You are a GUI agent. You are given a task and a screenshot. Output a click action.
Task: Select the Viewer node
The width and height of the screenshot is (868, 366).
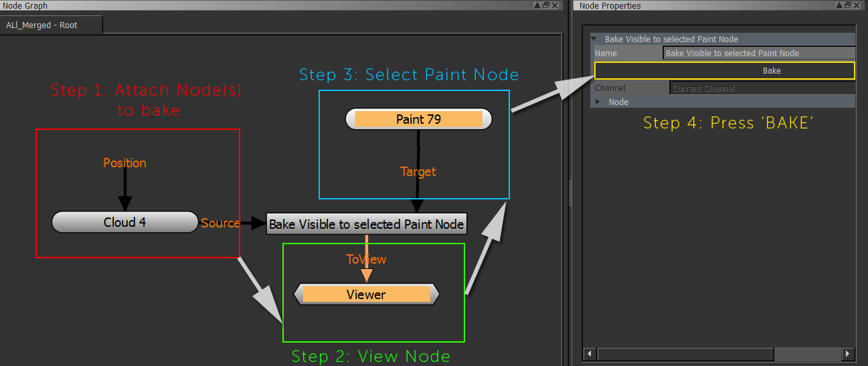coord(366,294)
